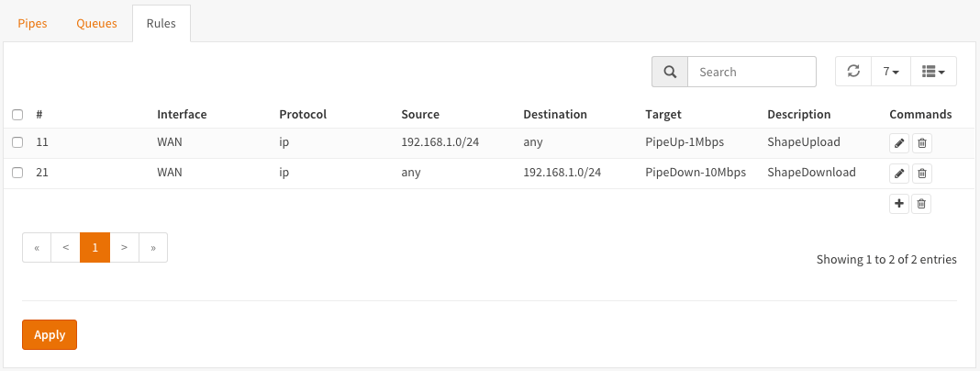Delete the ShapeUpload rule via trash icon
The height and width of the screenshot is (371, 980).
tap(922, 143)
